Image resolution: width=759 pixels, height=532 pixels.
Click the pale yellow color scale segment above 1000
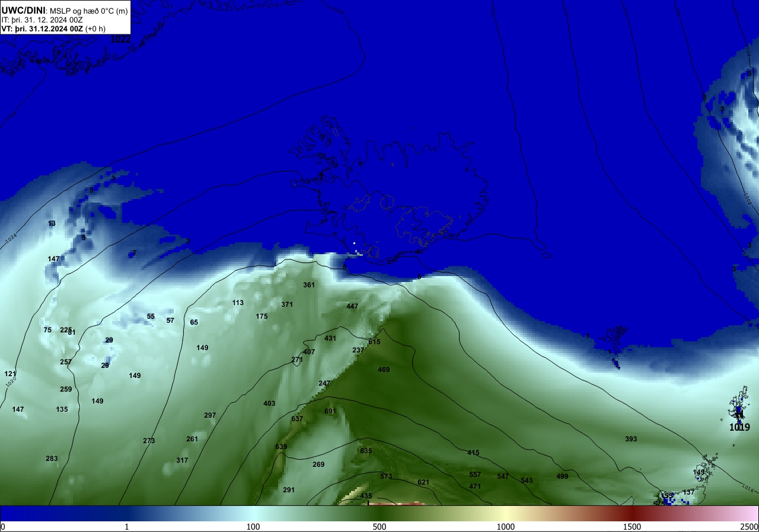tap(506, 513)
